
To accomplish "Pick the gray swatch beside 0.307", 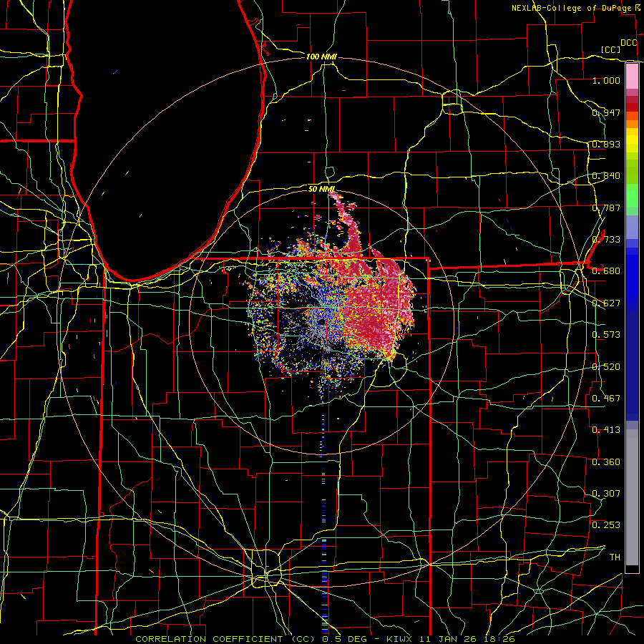I will 632,497.
